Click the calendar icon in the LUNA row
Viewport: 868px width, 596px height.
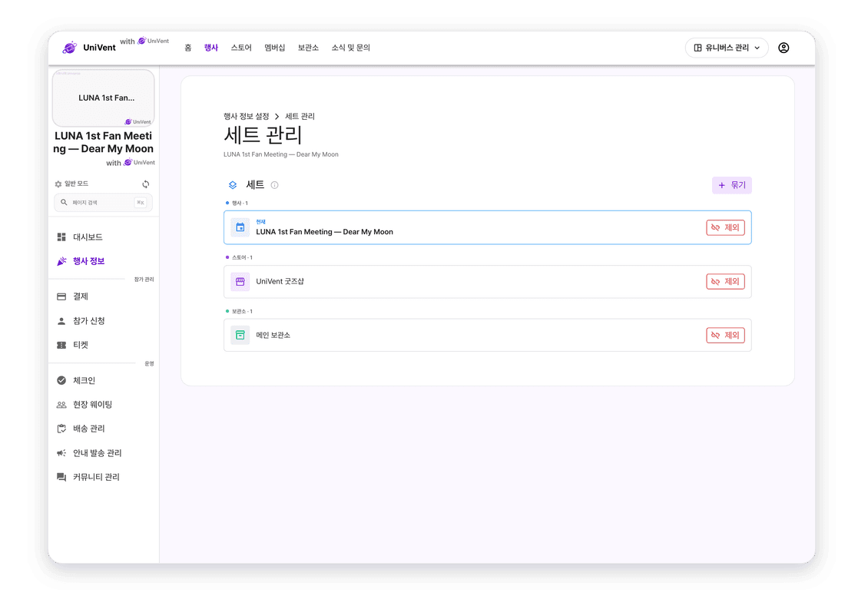click(240, 227)
